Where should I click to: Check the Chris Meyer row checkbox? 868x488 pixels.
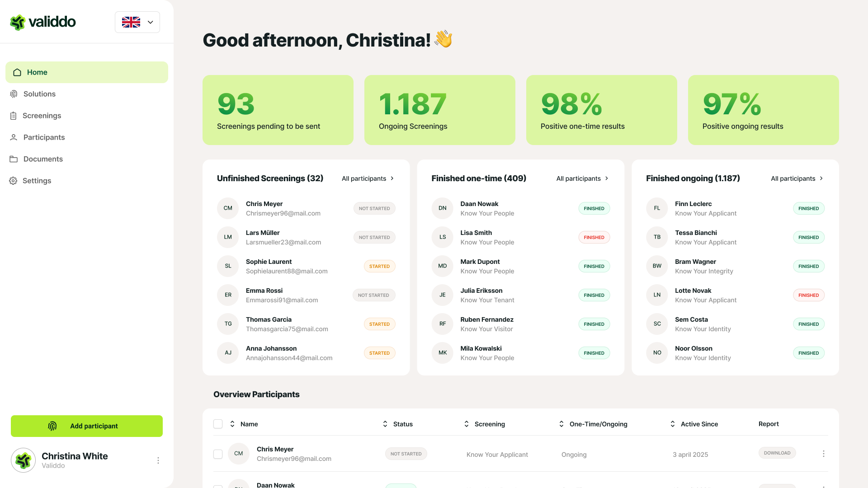point(218,454)
